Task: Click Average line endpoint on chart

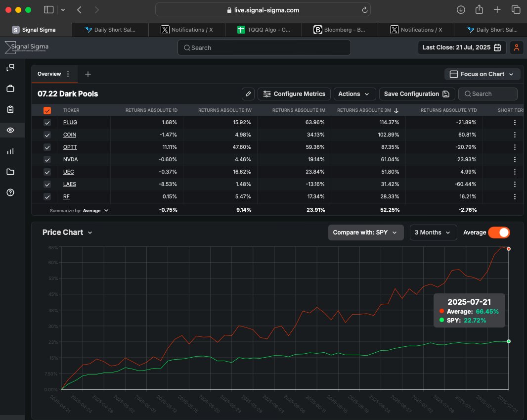Action: click(509, 249)
